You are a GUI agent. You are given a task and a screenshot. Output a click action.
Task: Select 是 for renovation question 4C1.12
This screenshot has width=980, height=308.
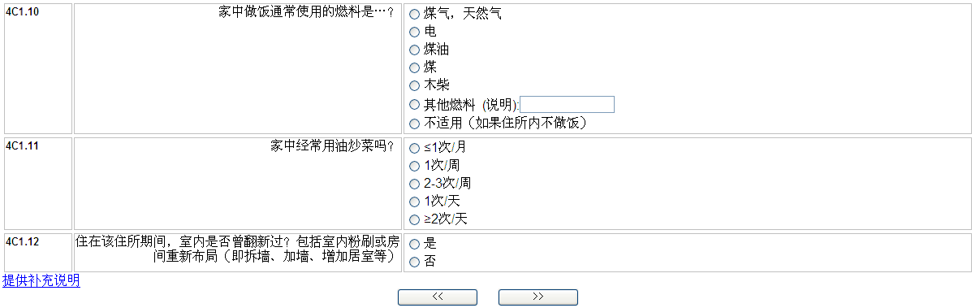[x=414, y=244]
